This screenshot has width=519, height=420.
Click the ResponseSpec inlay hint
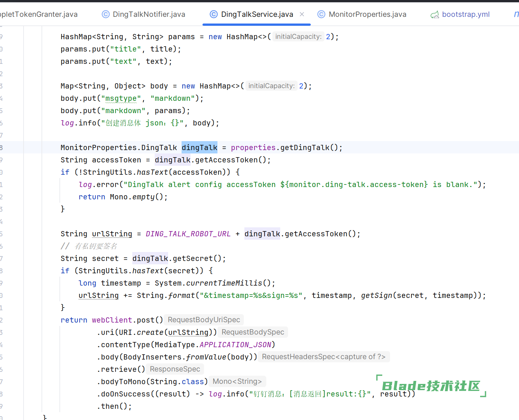click(175, 369)
